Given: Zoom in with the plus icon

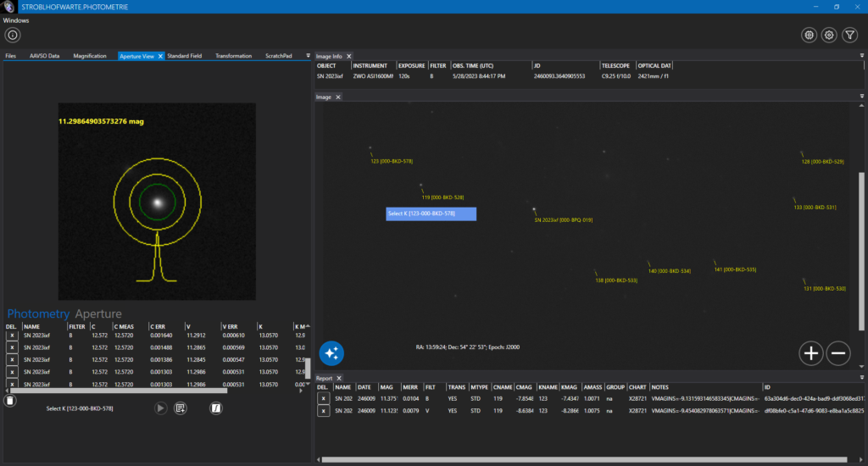Looking at the screenshot, I should 810,353.
